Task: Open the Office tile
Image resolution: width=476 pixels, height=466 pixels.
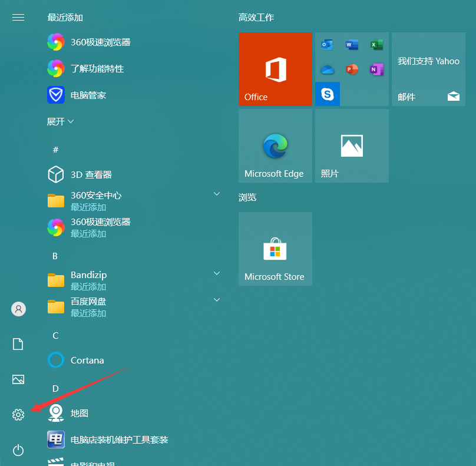Action: (x=275, y=69)
